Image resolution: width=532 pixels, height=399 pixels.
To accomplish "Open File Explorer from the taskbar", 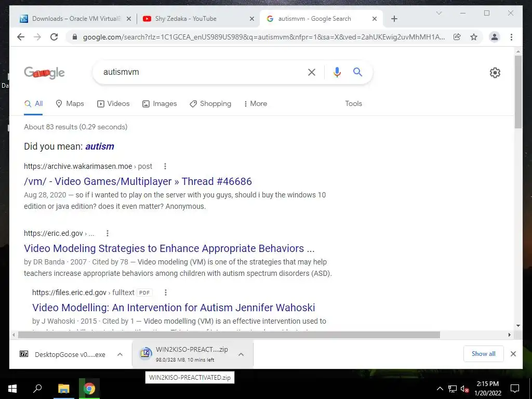I will [x=63, y=389].
